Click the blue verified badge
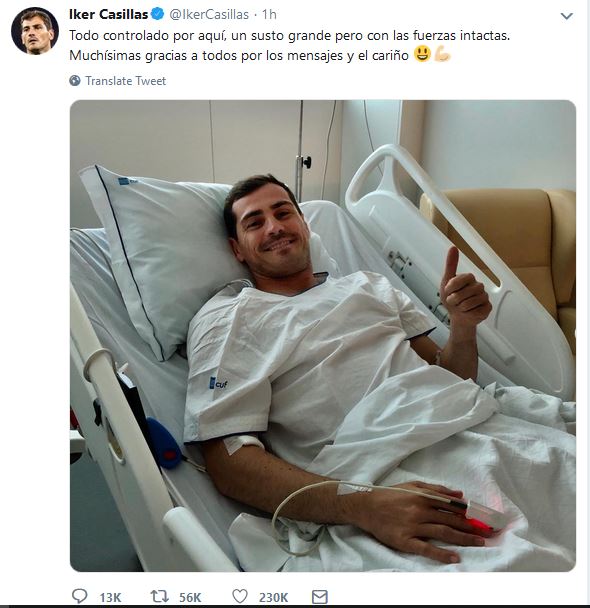 tap(157, 14)
